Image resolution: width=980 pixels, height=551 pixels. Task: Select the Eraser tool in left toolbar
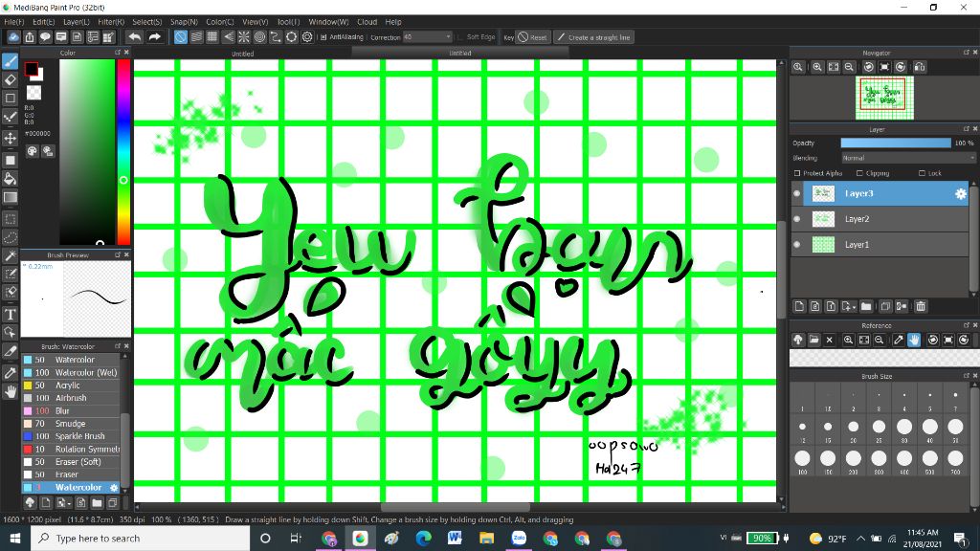click(x=10, y=79)
